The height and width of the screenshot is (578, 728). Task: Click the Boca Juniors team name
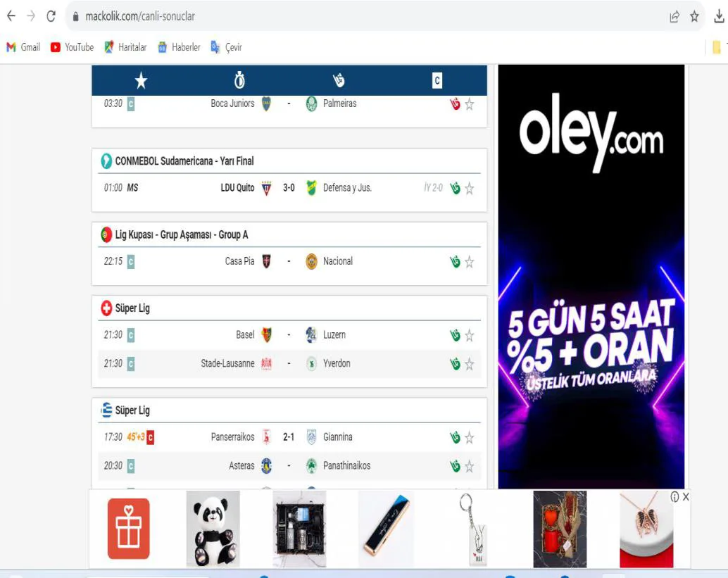232,103
